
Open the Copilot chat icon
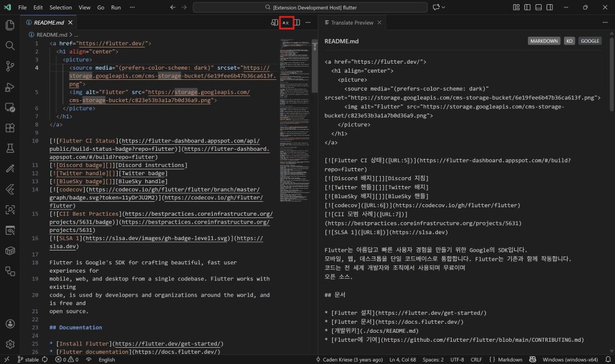(x=436, y=7)
